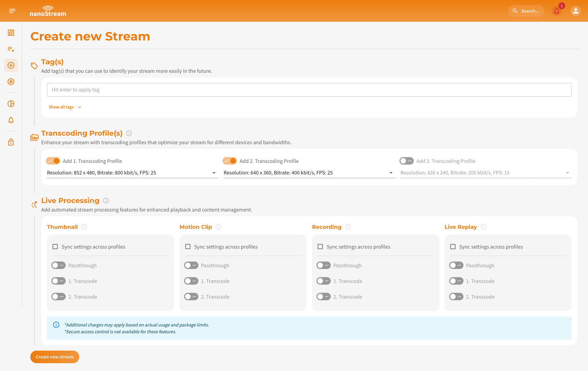This screenshot has width=588, height=371.
Task: Open the 640 x 360 resolution profile dropdown
Action: coord(309,173)
